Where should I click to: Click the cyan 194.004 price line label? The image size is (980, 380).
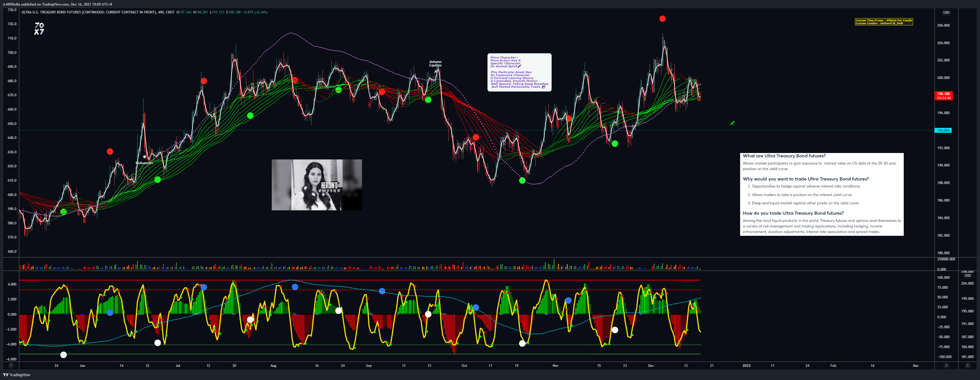[x=943, y=130]
